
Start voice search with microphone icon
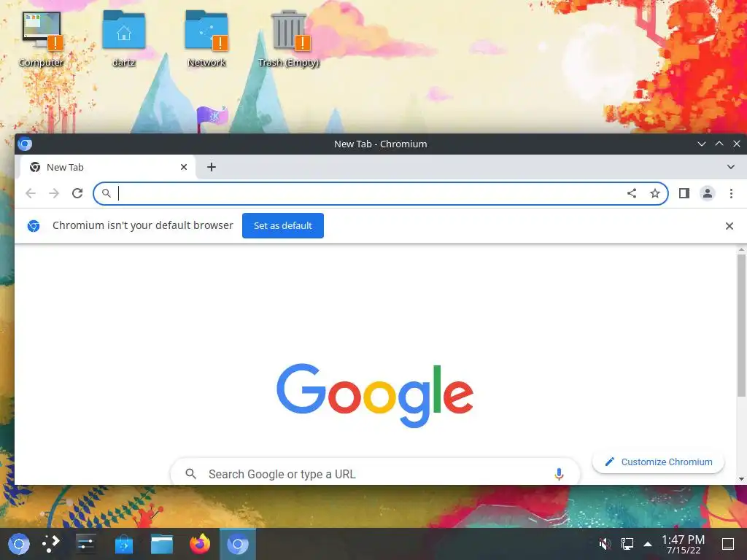click(x=559, y=474)
